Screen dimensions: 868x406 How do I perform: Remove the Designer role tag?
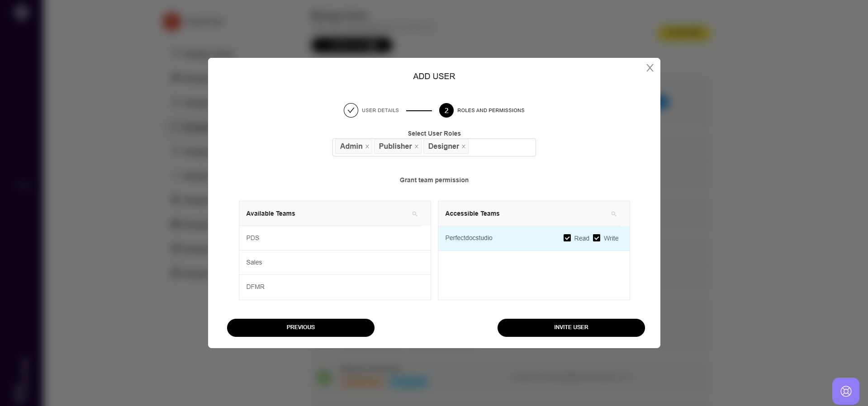pos(464,146)
